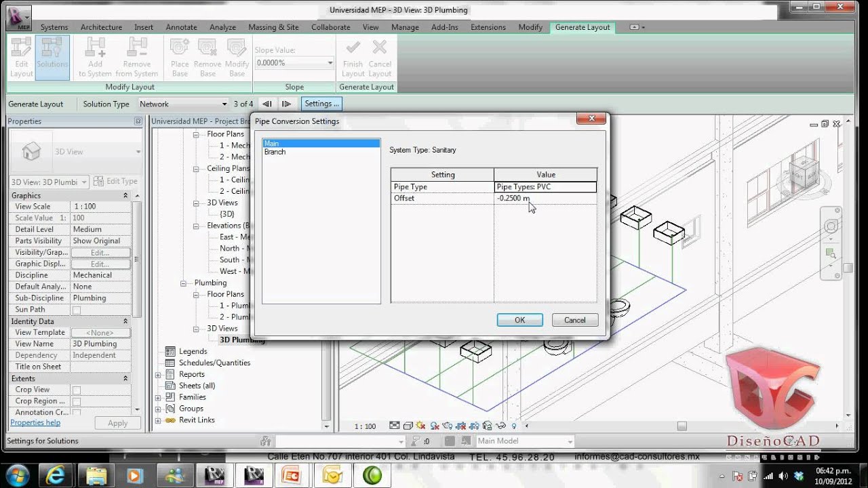Viewport: 868px width, 488px height.
Task: Open the Properties help link
Action: (x=35, y=422)
